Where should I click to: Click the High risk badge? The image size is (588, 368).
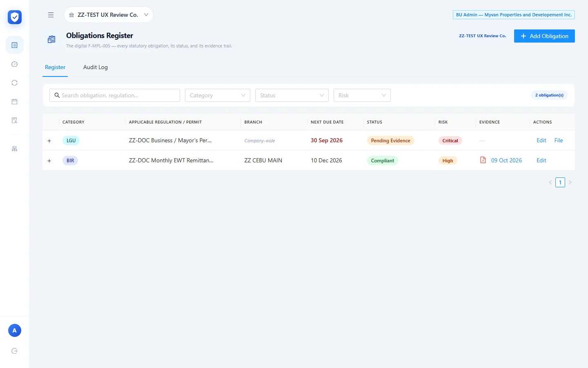click(x=448, y=161)
